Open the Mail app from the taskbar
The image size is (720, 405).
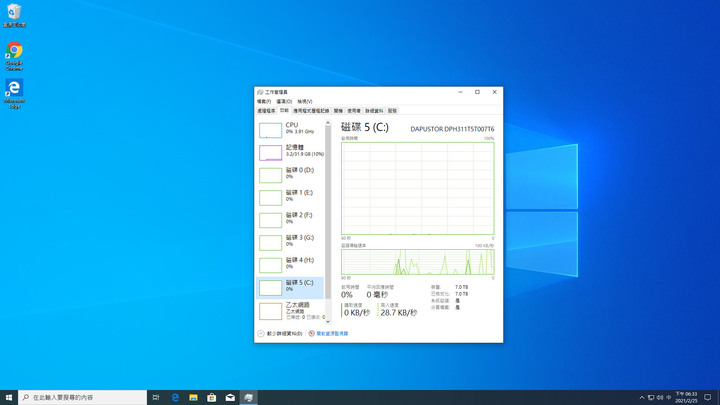click(230, 397)
